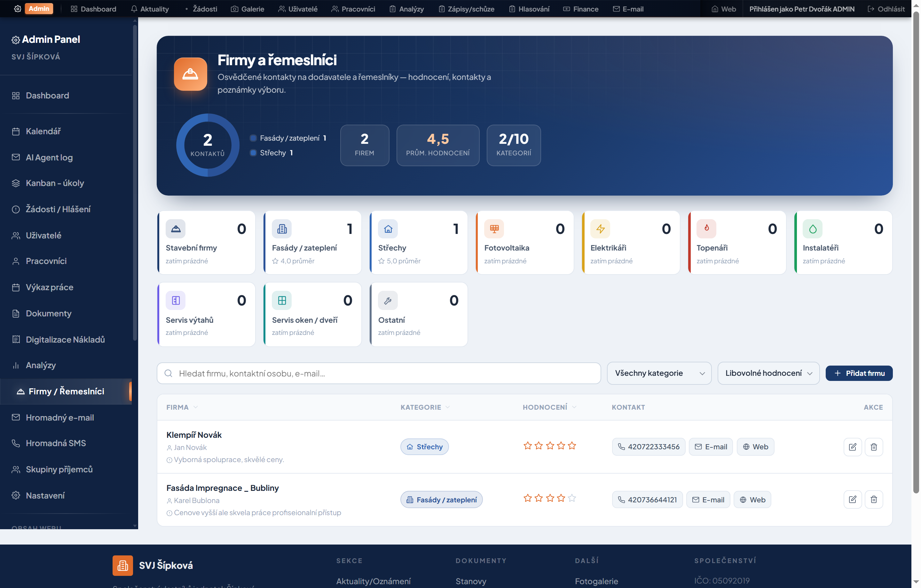Click the Servis výtahů elevator icon
This screenshot has width=921, height=588.
(176, 300)
